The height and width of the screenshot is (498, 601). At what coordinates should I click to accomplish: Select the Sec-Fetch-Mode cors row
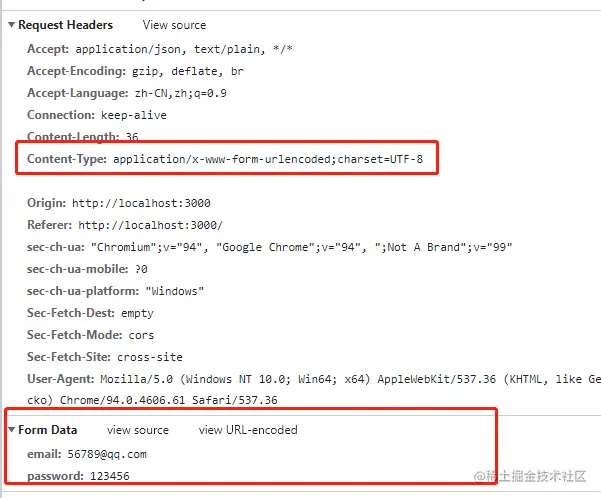click(x=91, y=335)
